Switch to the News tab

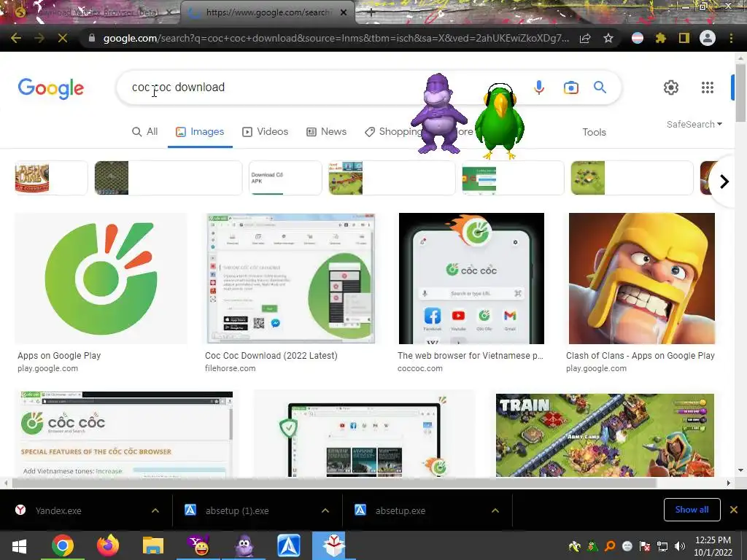point(326,132)
